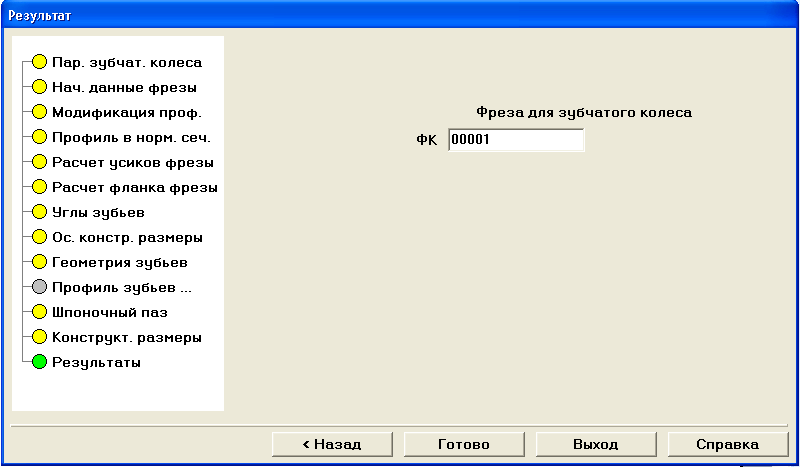Click yellow circle beside Профиль в норм. сеч.
Screen dimensions: 800x467
tap(39, 137)
